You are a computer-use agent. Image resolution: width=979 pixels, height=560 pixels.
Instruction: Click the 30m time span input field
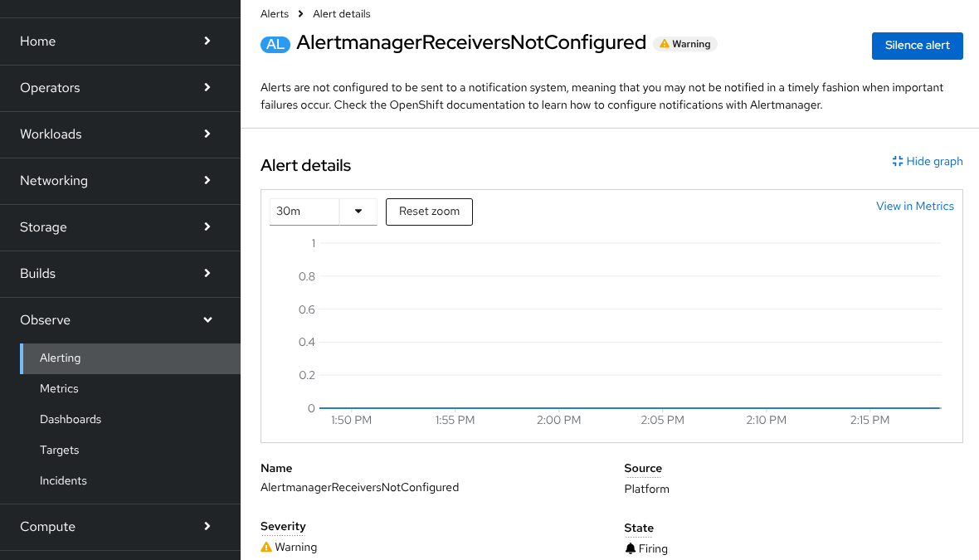tap(304, 212)
